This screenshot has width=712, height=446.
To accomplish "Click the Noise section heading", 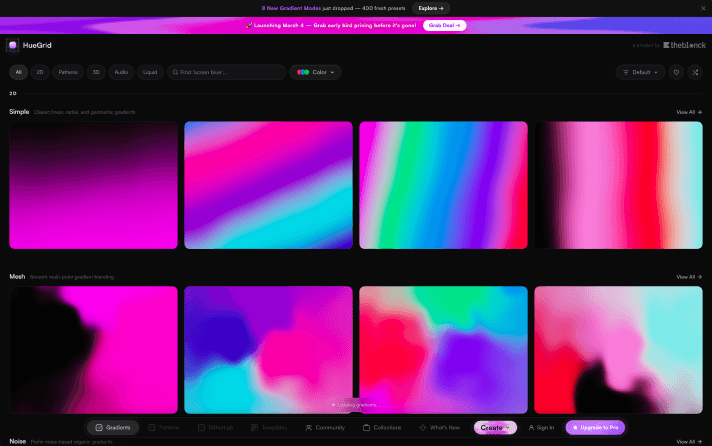I will [18, 441].
